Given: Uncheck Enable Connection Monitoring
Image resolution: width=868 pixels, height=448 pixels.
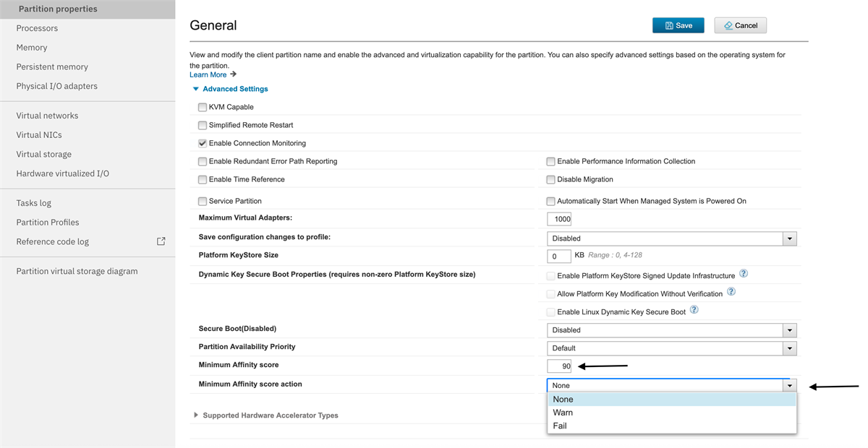Looking at the screenshot, I should click(x=203, y=143).
